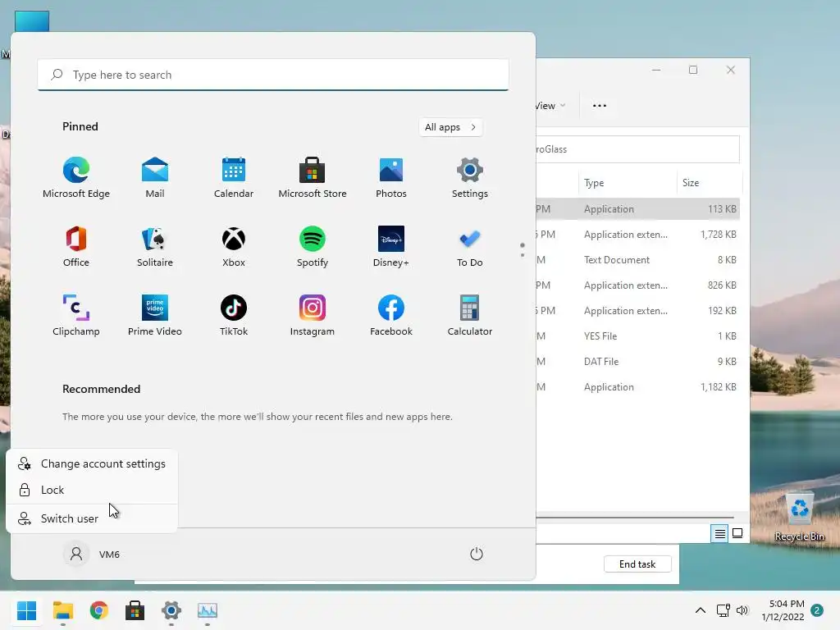Open Microsoft Store pinned app
This screenshot has height=630, width=840.
(x=313, y=178)
